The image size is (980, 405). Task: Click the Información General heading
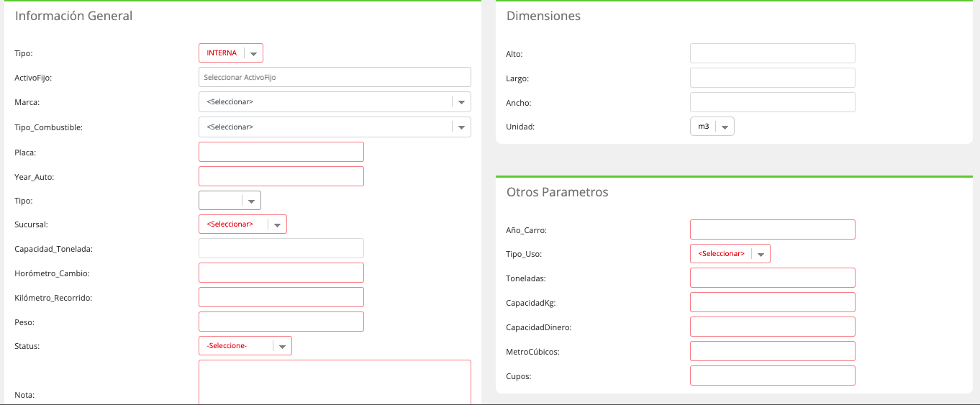(73, 16)
